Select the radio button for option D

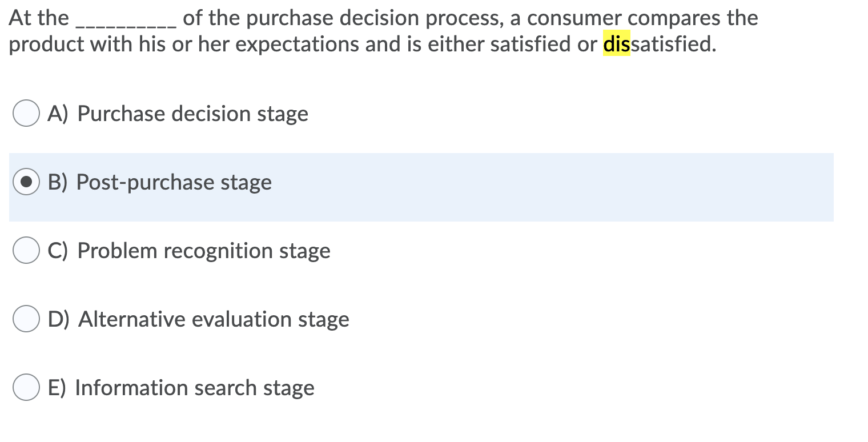click(25, 319)
